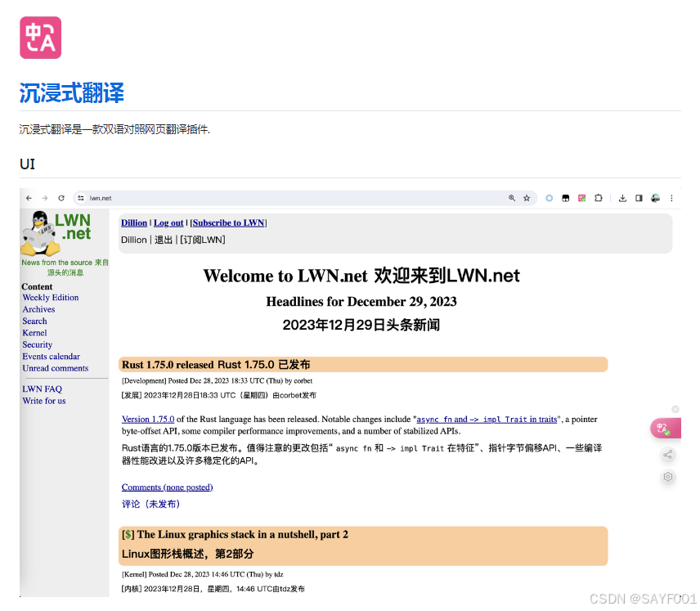Click the translated 评论（未发布）link
Screen dimensions: 700x611
(x=151, y=504)
